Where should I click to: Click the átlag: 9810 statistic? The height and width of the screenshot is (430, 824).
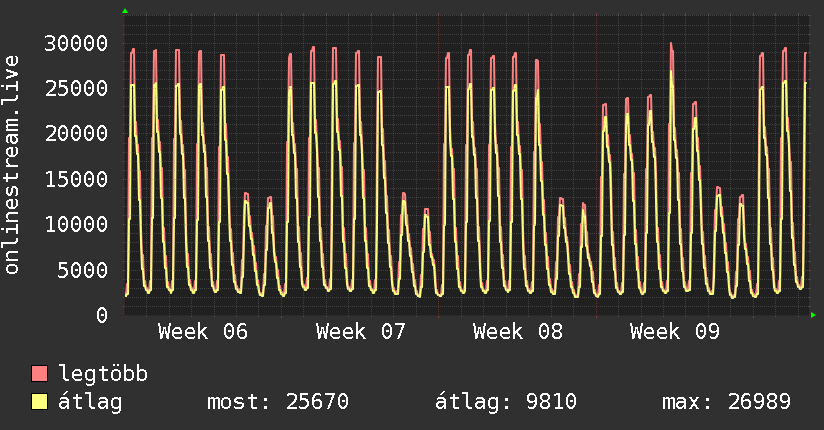tap(506, 402)
